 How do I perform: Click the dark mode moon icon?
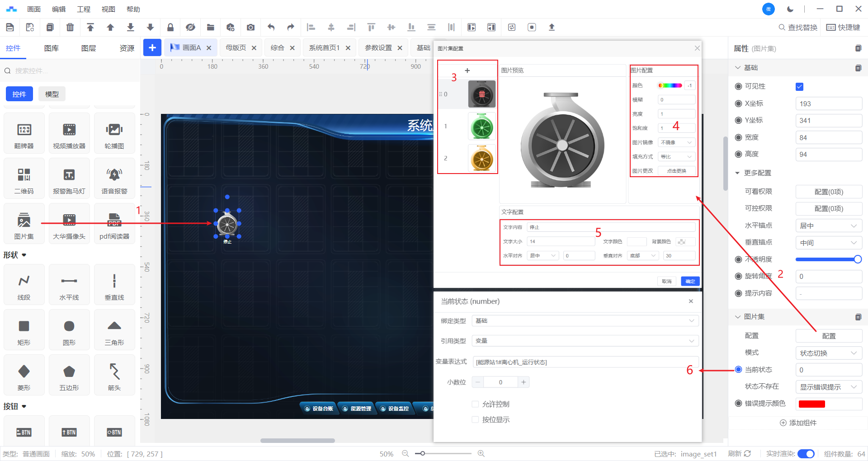click(x=790, y=9)
